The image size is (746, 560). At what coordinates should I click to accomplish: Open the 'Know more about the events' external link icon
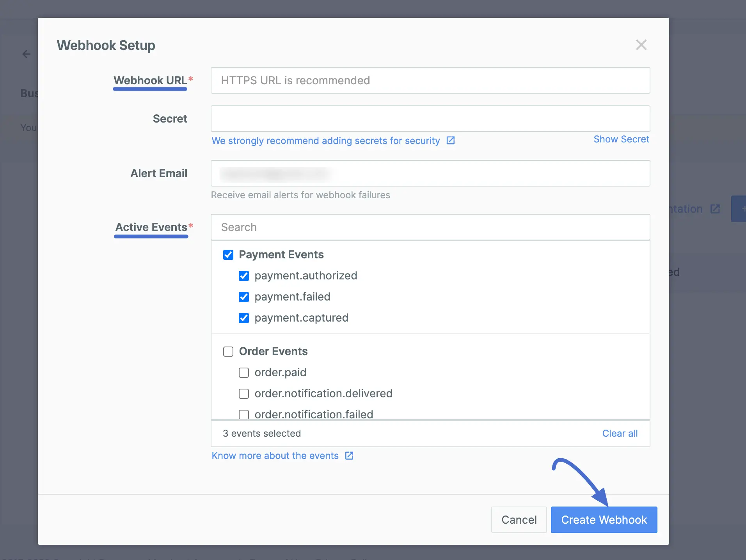[x=348, y=455]
